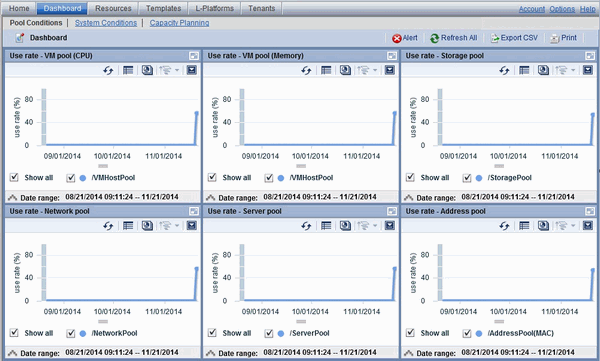Click the range slider handle under VM pool (CPU) chart

click(103, 166)
